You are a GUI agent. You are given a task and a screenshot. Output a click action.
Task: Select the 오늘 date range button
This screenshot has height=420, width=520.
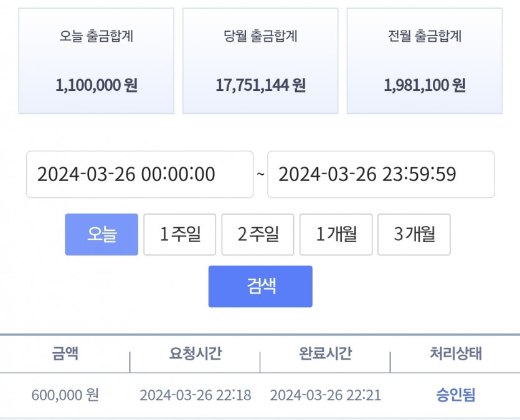102,235
